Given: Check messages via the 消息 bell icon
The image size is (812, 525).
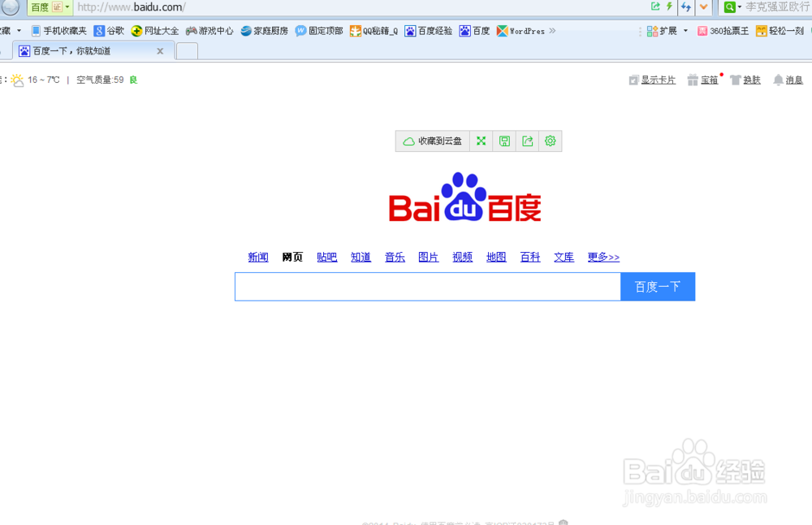Looking at the screenshot, I should [x=787, y=80].
